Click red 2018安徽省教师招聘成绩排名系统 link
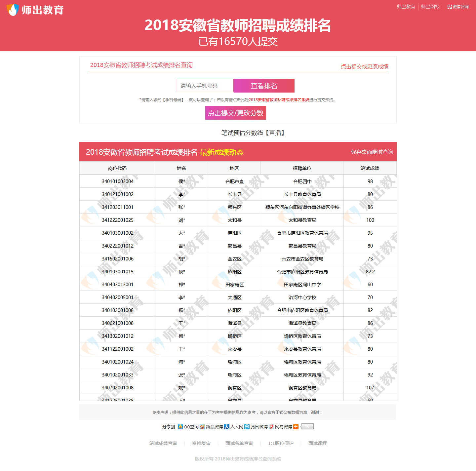This screenshot has width=476, height=471. tap(279, 100)
